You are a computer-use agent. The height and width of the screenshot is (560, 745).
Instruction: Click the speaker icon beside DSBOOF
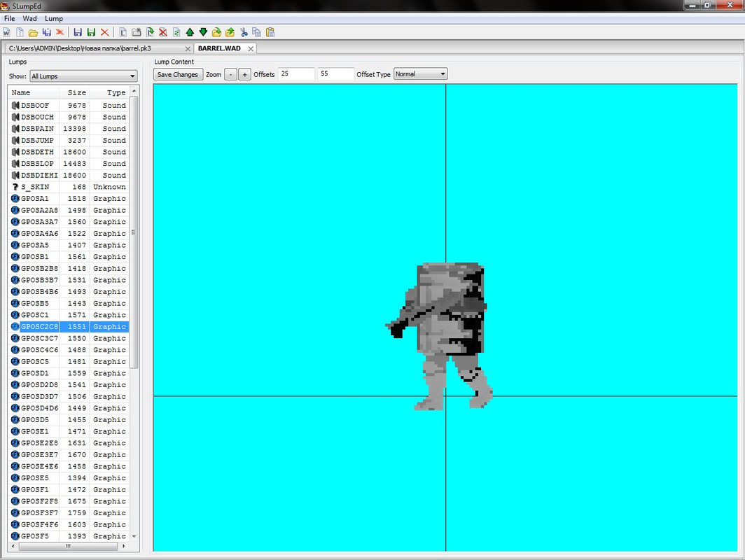pyautogui.click(x=15, y=106)
